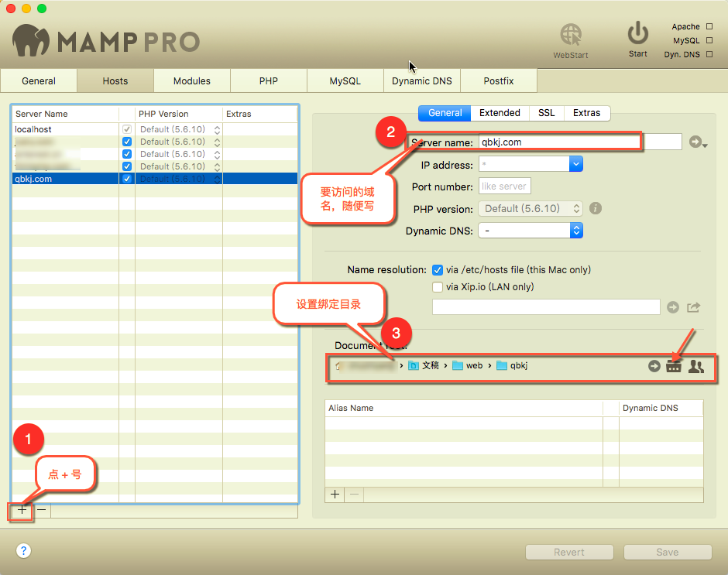
Task: Open the Dynamic DNS tab
Action: (x=421, y=80)
